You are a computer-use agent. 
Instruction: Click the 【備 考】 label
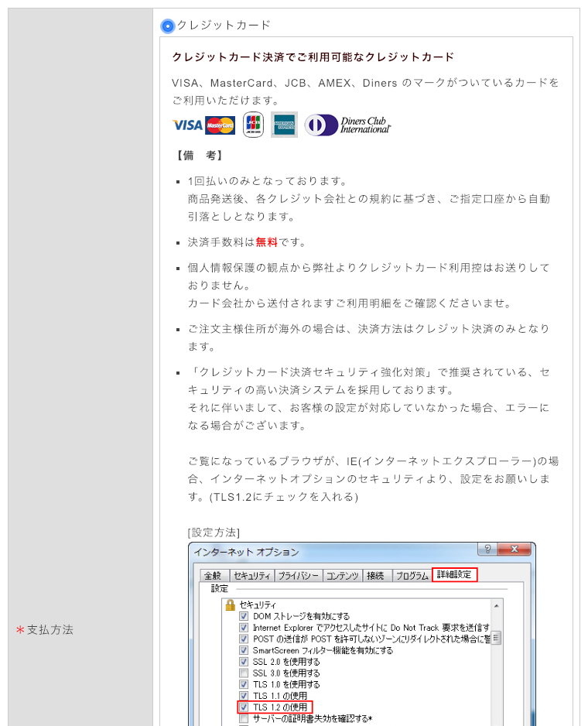[x=199, y=156]
